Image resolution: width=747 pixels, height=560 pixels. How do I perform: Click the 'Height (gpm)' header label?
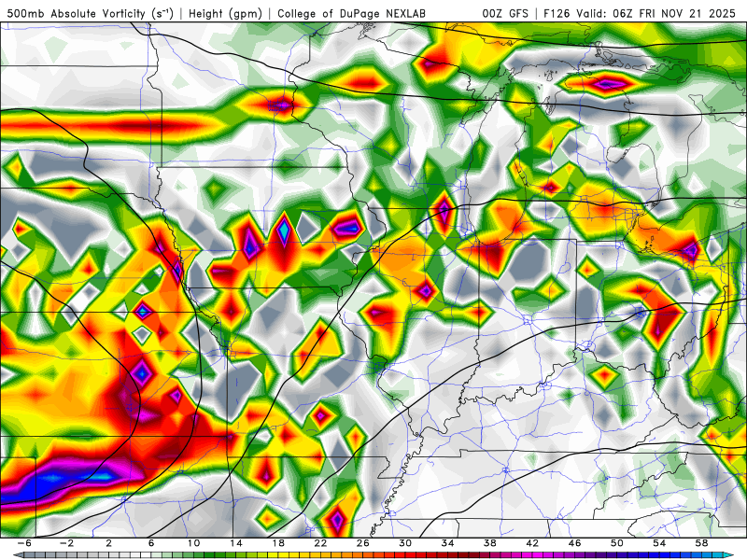[x=225, y=14]
